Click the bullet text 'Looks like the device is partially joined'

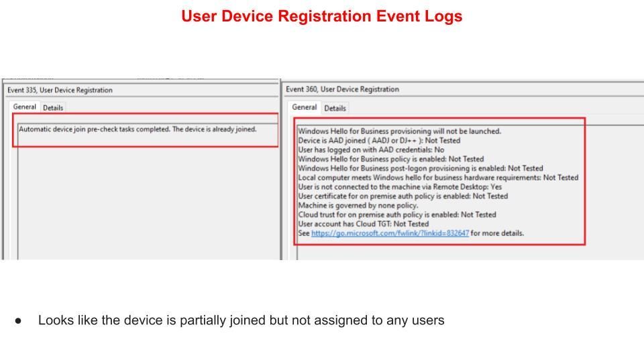click(241, 320)
